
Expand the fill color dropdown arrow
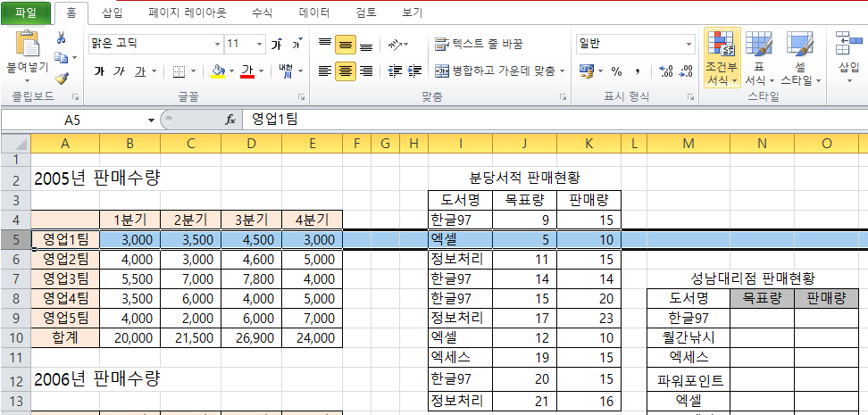click(x=231, y=71)
